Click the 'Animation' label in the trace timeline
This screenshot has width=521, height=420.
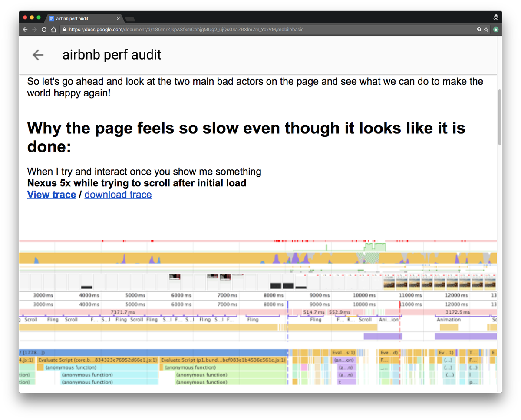(x=448, y=320)
